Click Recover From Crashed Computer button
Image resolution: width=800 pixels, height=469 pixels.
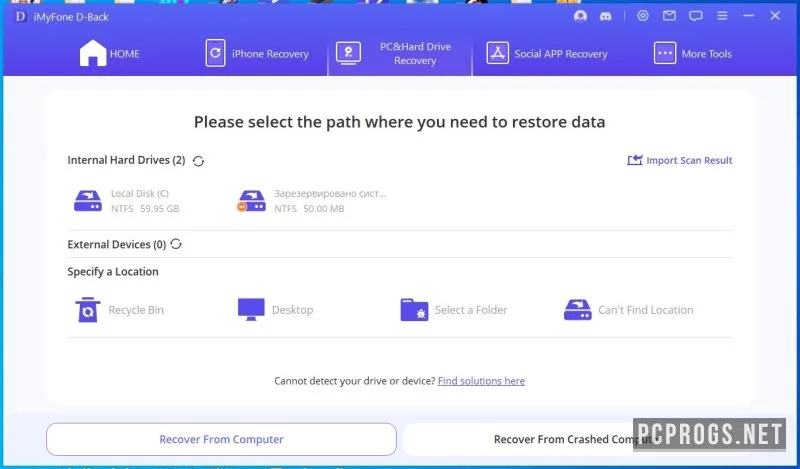pos(577,439)
